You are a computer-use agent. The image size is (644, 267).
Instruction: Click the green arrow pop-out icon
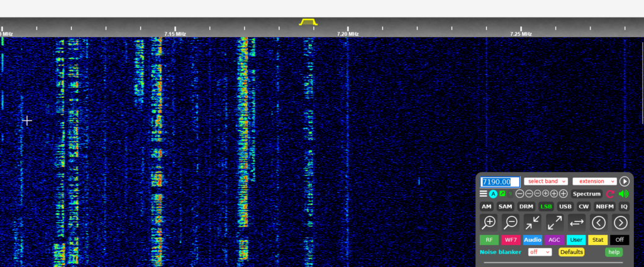tap(502, 193)
